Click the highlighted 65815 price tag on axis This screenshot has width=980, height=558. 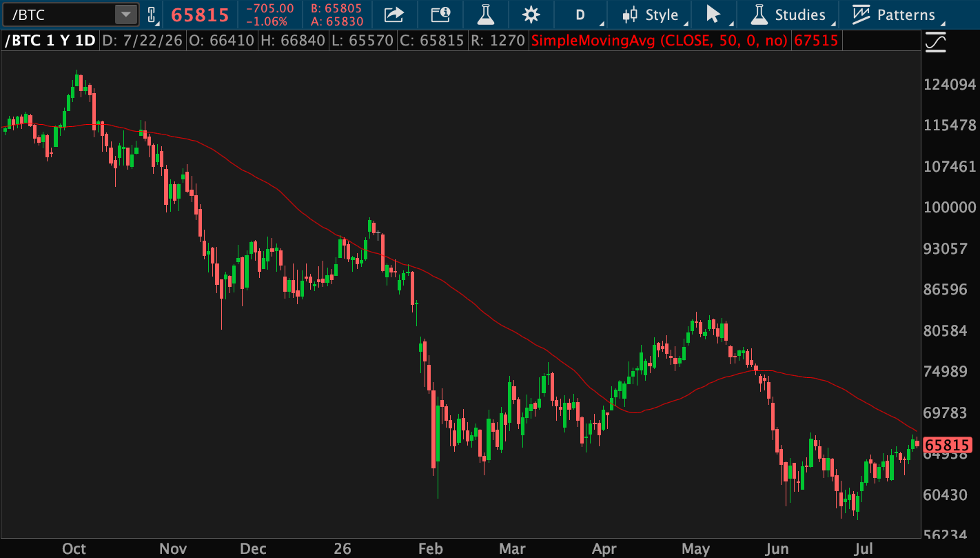[x=948, y=445]
